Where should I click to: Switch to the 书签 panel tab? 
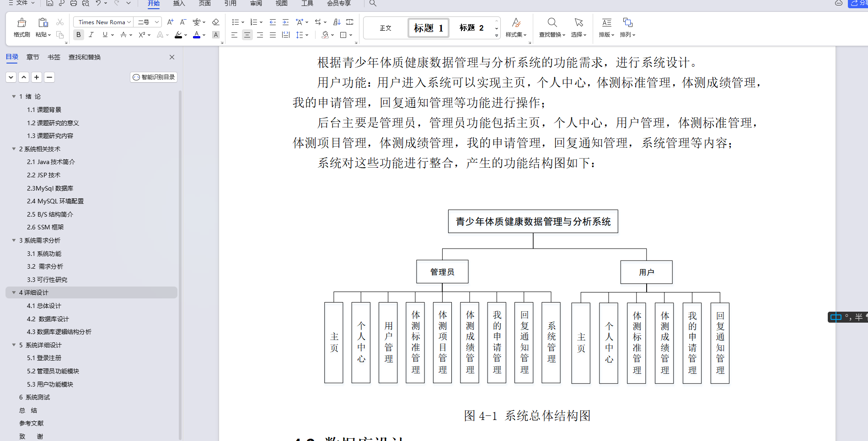54,57
